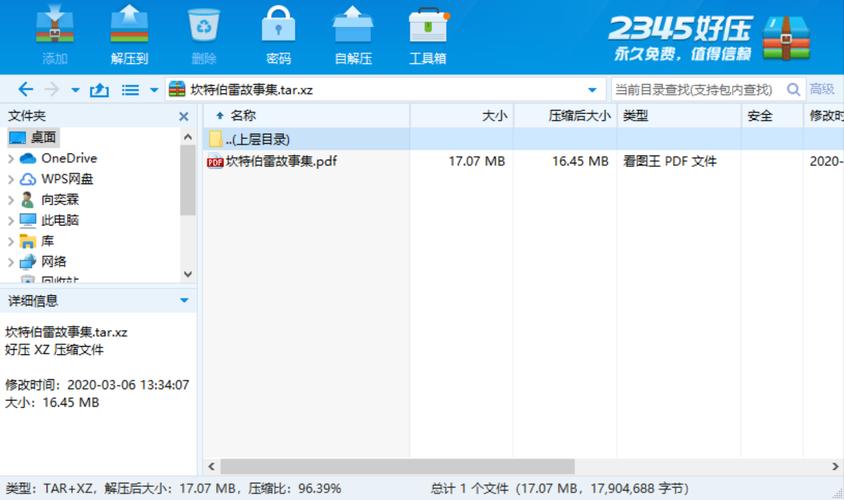Click the file list's horizontal scrollbar thumb
Image resolution: width=844 pixels, height=500 pixels.
point(397,466)
